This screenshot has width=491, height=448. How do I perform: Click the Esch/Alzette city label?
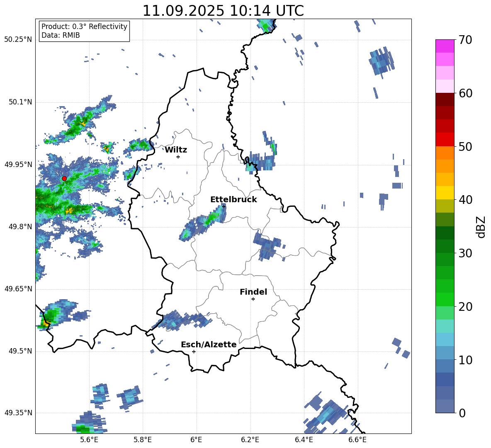tap(209, 344)
